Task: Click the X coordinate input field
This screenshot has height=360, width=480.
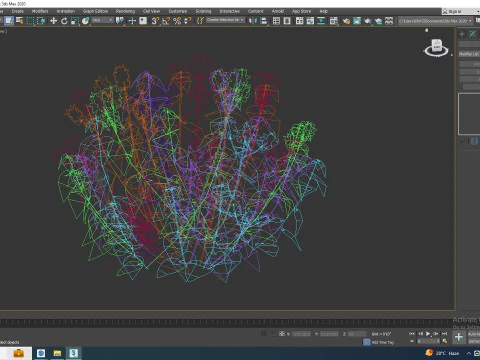Action: click(x=301, y=334)
